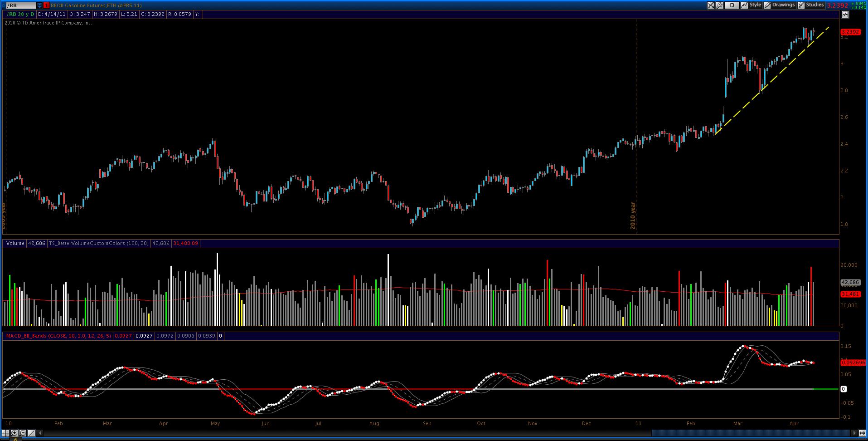
Task: Click the scroll-to-end icon at bottom right
Action: point(862,433)
